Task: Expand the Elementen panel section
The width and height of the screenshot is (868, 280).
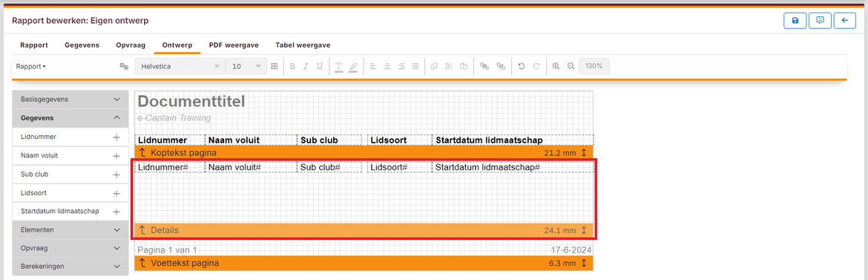Action: tap(70, 229)
